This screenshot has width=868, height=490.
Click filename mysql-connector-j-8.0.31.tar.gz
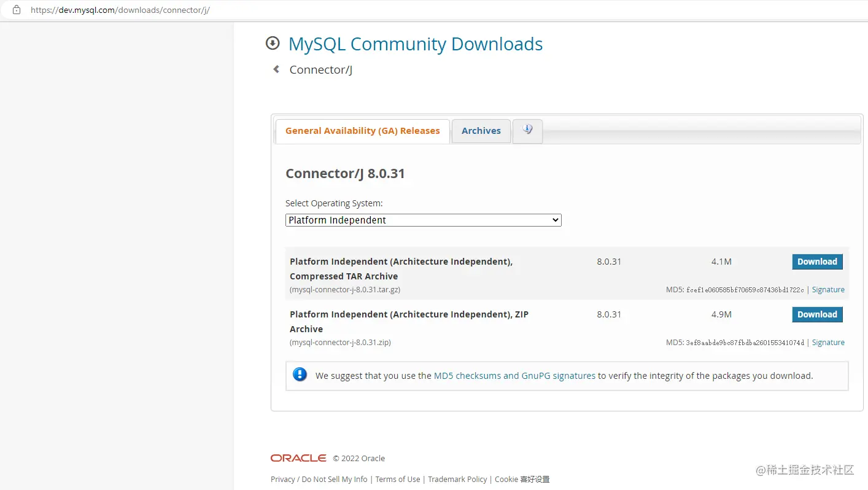[x=345, y=290]
